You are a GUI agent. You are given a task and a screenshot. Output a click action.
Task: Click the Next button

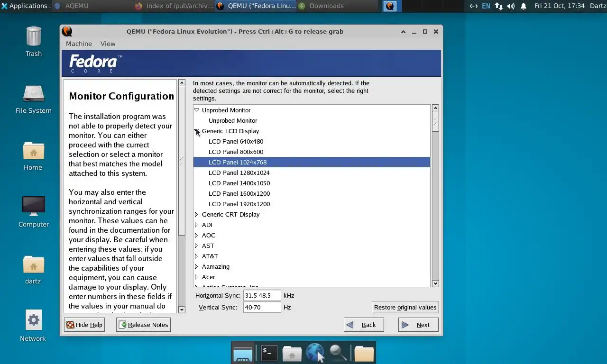point(418,325)
